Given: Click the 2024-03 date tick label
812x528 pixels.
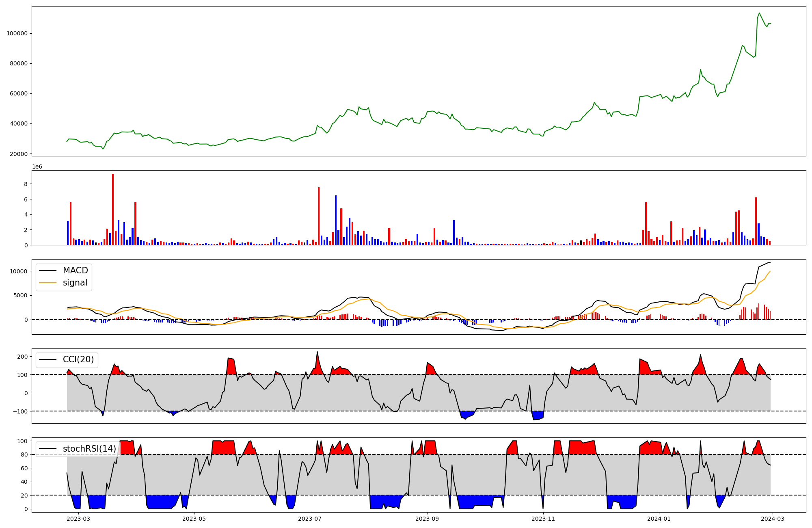Looking at the screenshot, I should point(773,519).
